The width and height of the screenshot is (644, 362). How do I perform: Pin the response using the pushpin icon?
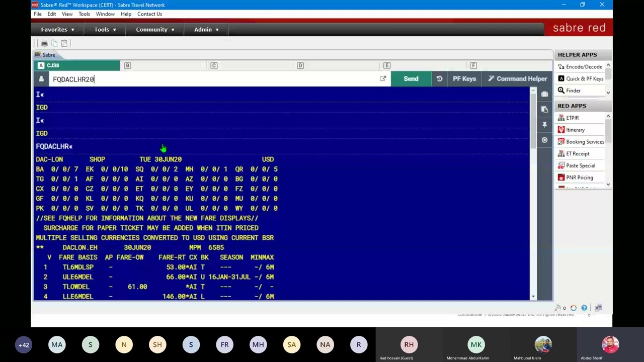click(x=544, y=125)
